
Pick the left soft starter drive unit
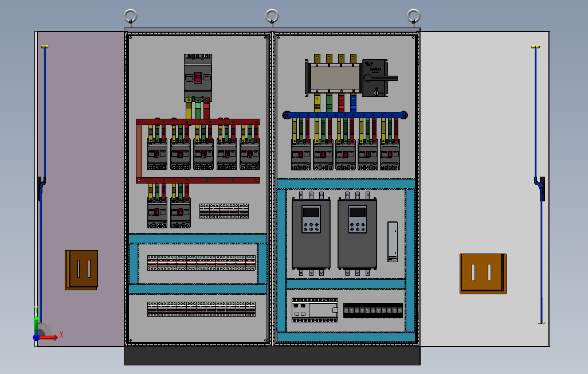coord(311,233)
